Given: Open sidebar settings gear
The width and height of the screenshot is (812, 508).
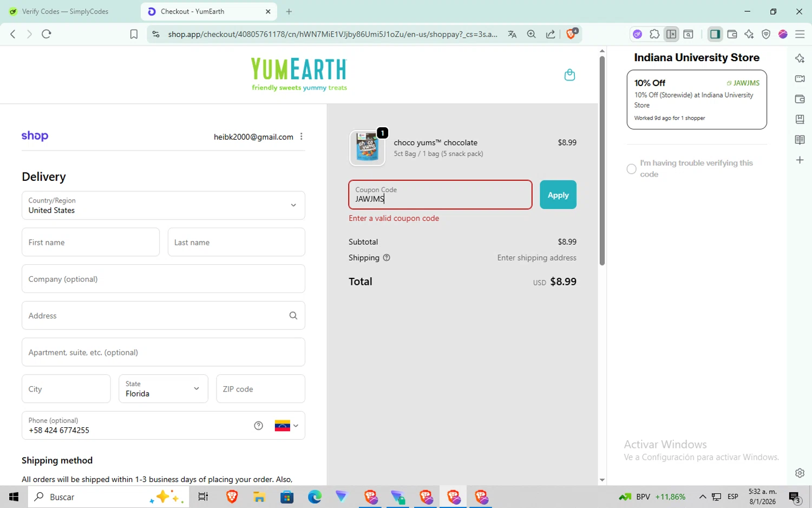Looking at the screenshot, I should 800,473.
